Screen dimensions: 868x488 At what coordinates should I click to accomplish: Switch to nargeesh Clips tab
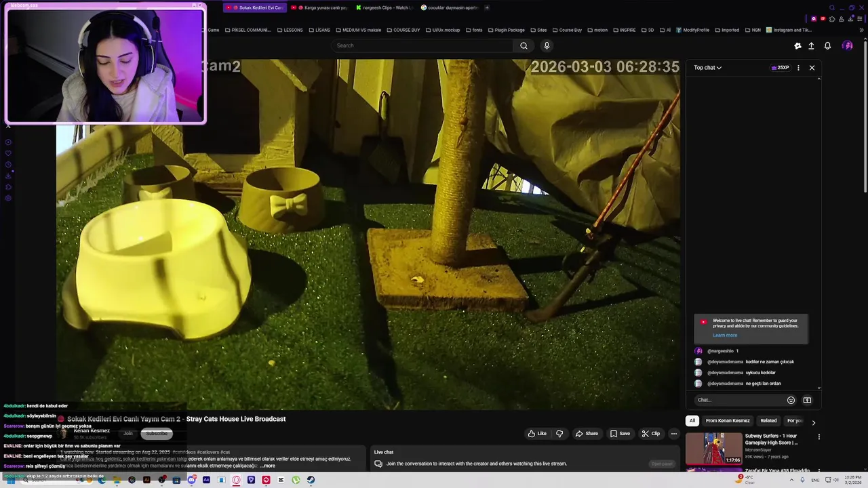[x=384, y=7]
